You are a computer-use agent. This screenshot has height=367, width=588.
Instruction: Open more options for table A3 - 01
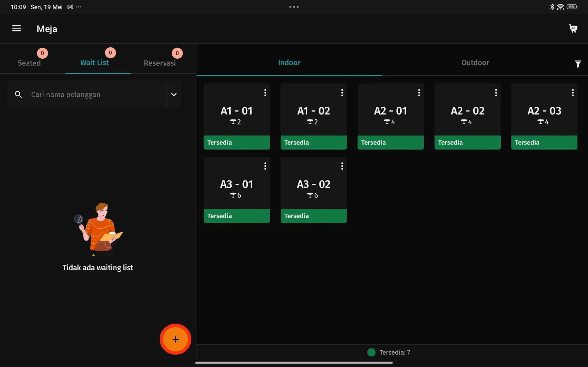point(265,166)
